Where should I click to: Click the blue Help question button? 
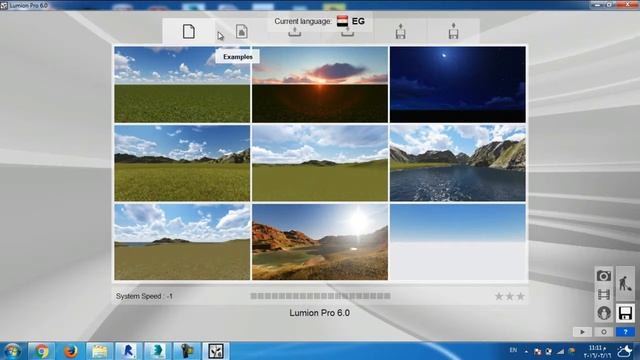click(x=625, y=332)
